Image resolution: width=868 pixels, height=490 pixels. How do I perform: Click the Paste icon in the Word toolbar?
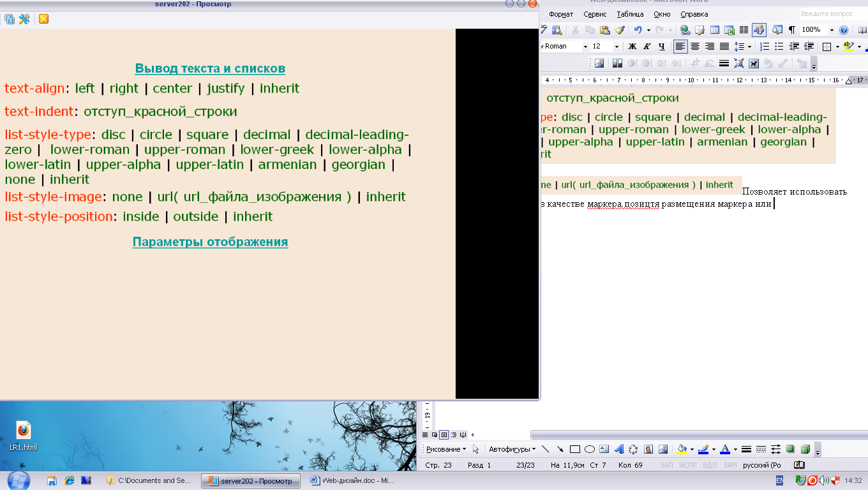pos(604,29)
